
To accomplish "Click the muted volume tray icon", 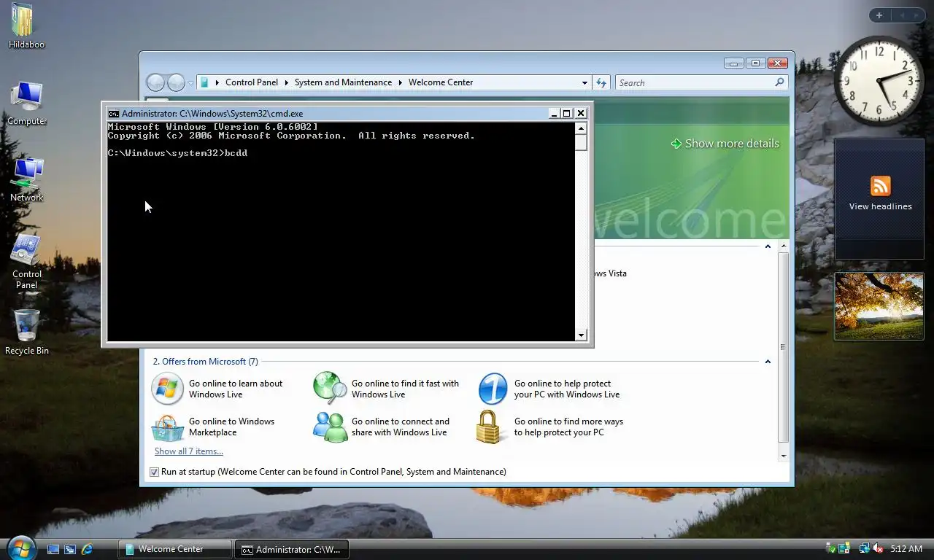I will tap(878, 548).
